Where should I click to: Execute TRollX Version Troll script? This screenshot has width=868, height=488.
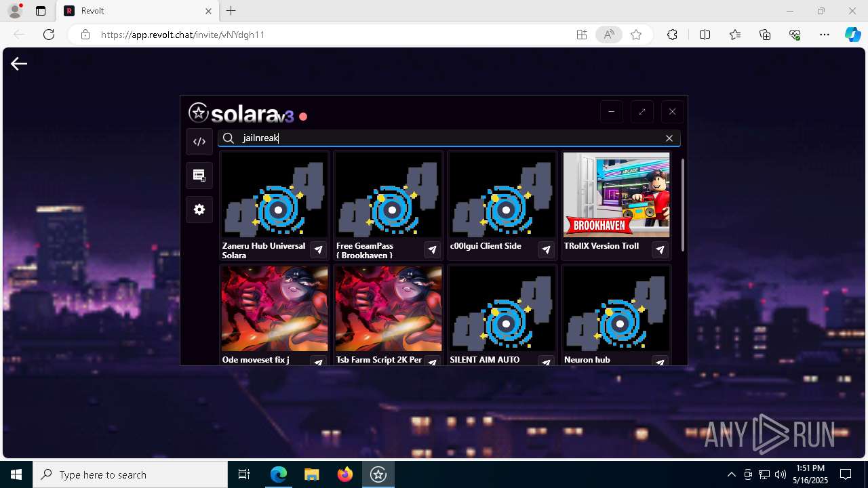click(660, 250)
